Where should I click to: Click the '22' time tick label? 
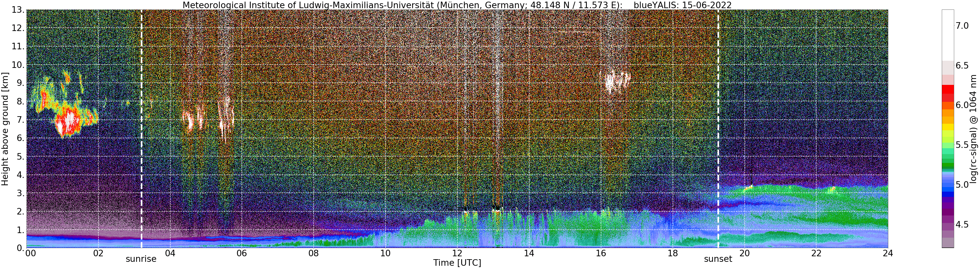pyautogui.click(x=816, y=253)
